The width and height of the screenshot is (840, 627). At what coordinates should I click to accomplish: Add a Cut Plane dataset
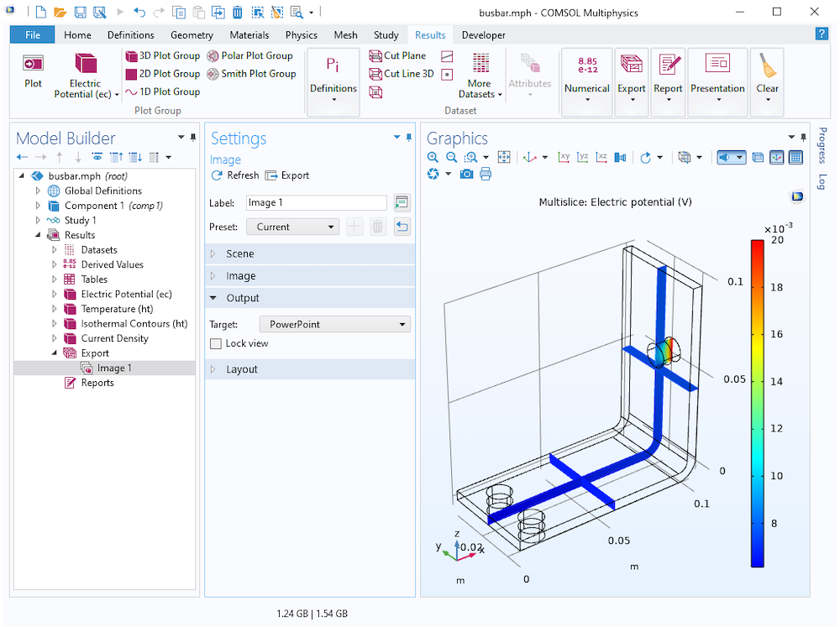pyautogui.click(x=397, y=55)
